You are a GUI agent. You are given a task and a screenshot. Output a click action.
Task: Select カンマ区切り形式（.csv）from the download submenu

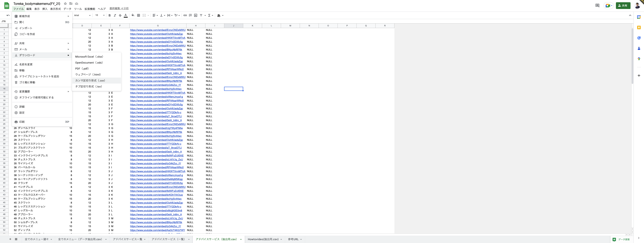[90, 80]
